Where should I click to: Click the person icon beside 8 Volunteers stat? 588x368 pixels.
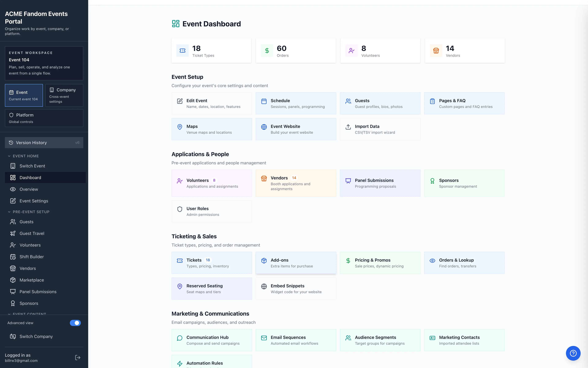[x=352, y=51]
